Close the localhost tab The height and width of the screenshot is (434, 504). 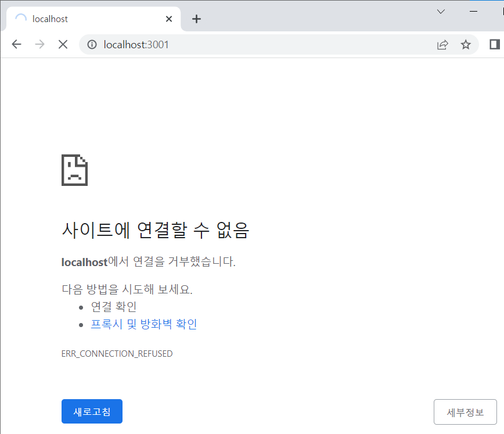169,19
